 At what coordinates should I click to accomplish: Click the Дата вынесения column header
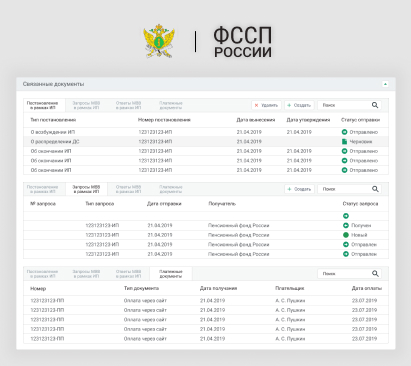coord(256,120)
